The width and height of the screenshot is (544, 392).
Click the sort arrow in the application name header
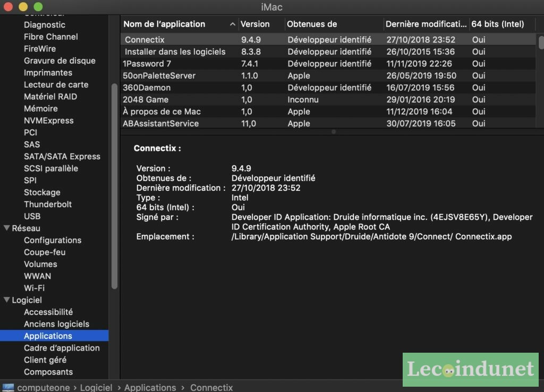[x=233, y=24]
